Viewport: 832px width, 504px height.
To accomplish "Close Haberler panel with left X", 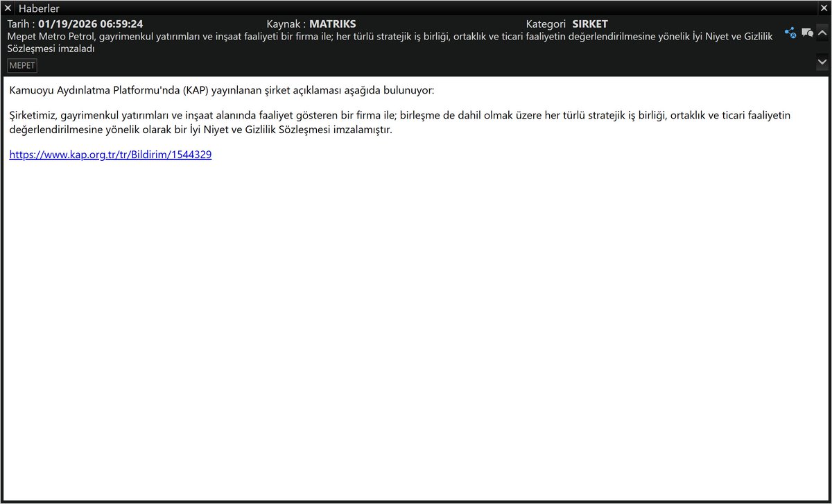I will click(8, 8).
